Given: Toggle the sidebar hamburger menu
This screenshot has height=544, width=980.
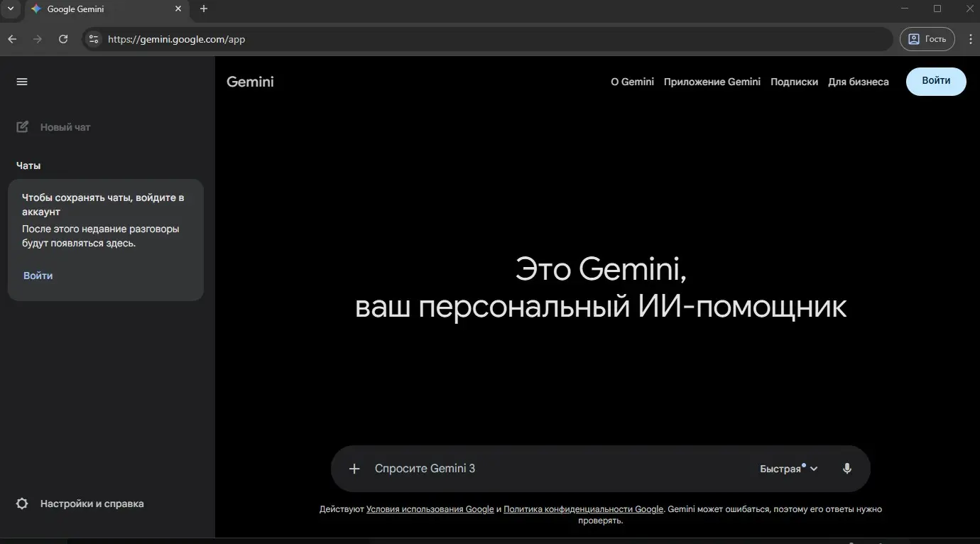Looking at the screenshot, I should [22, 82].
